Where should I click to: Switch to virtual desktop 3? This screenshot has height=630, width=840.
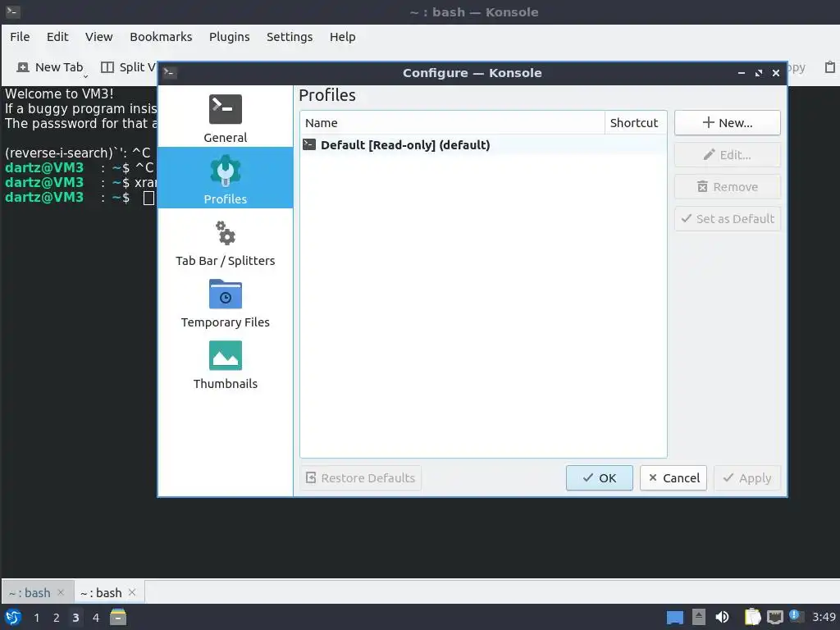pyautogui.click(x=75, y=618)
